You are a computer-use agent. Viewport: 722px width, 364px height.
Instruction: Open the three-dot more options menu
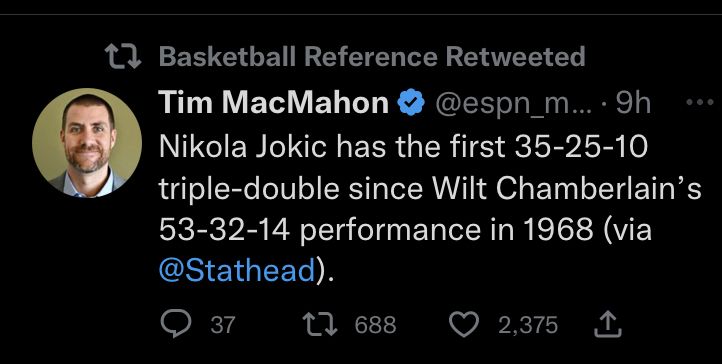(x=699, y=102)
